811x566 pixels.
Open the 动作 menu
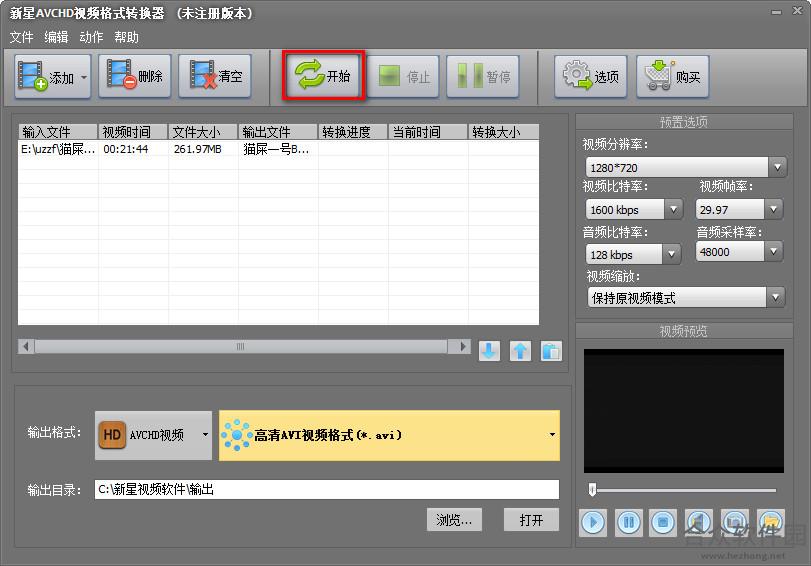(91, 37)
